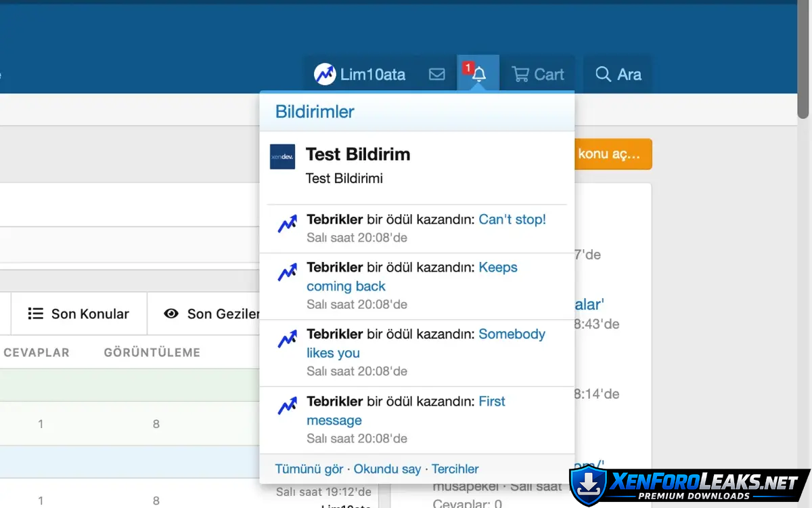Open the Lim10ata user account menu
Screen dimensions: 812x508
[360, 74]
